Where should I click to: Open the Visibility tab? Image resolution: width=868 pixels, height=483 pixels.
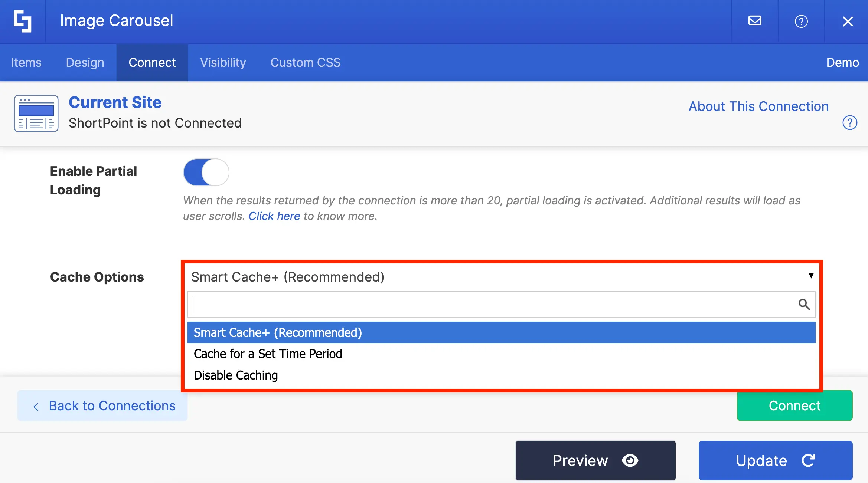pyautogui.click(x=223, y=62)
